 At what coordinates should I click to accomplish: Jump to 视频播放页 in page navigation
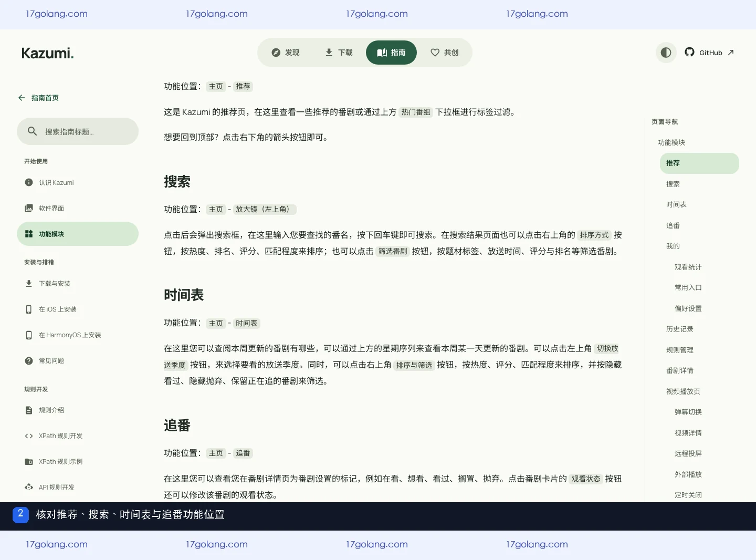(x=683, y=391)
